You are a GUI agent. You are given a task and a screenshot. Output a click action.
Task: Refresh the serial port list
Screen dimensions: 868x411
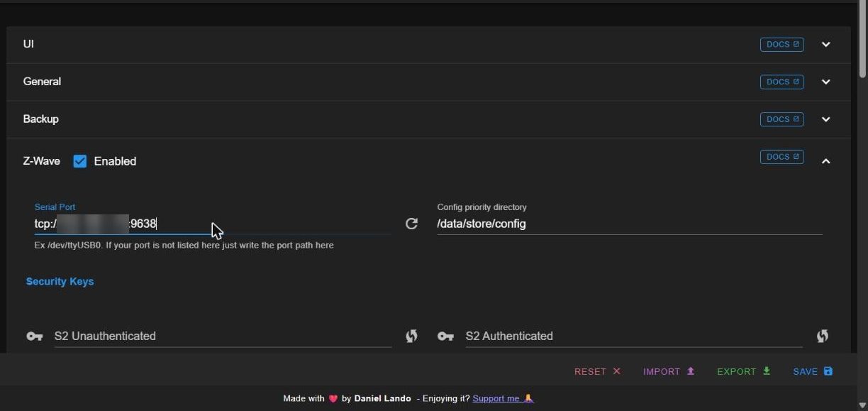411,224
